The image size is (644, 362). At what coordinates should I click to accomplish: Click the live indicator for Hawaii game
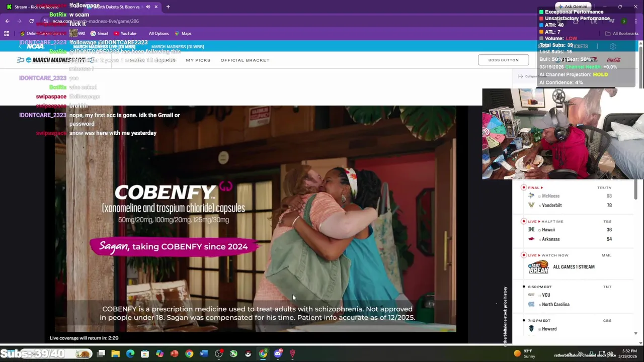(524, 221)
